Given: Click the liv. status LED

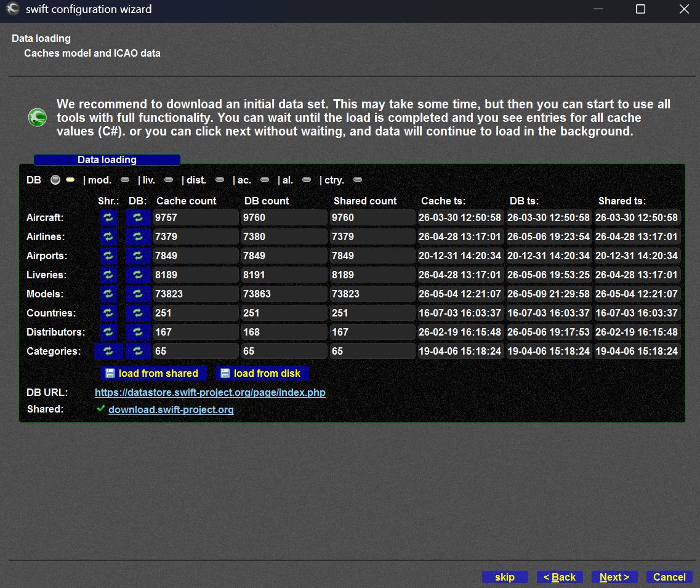Looking at the screenshot, I should pos(169,180).
